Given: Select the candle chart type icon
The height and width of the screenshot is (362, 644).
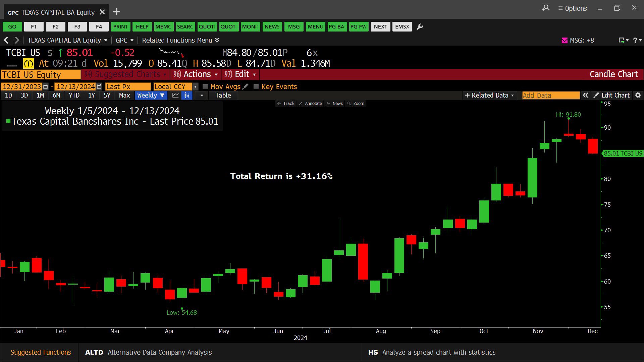Looking at the screenshot, I should pyautogui.click(x=187, y=96).
